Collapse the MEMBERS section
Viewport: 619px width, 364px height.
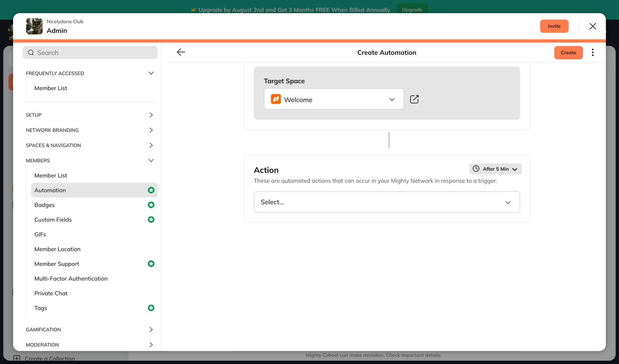point(151,160)
